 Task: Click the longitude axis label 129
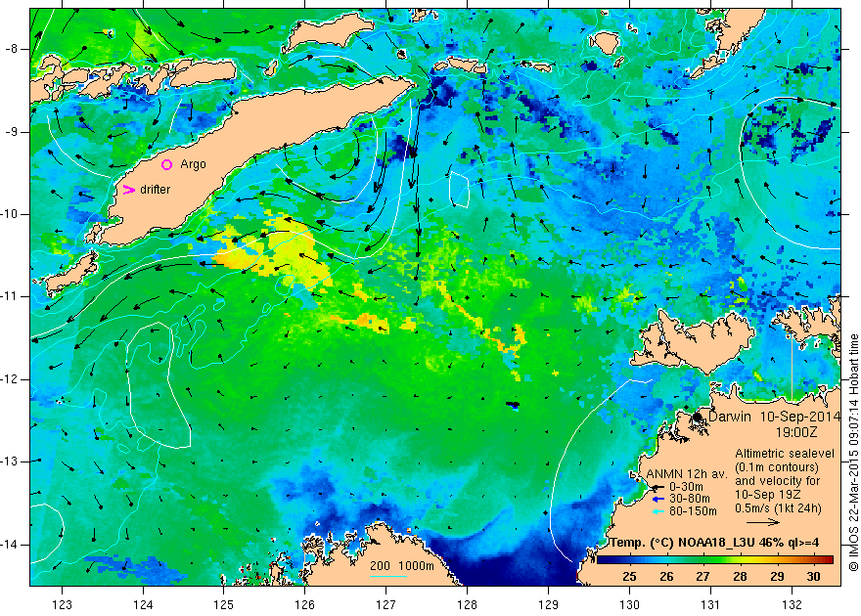(549, 604)
